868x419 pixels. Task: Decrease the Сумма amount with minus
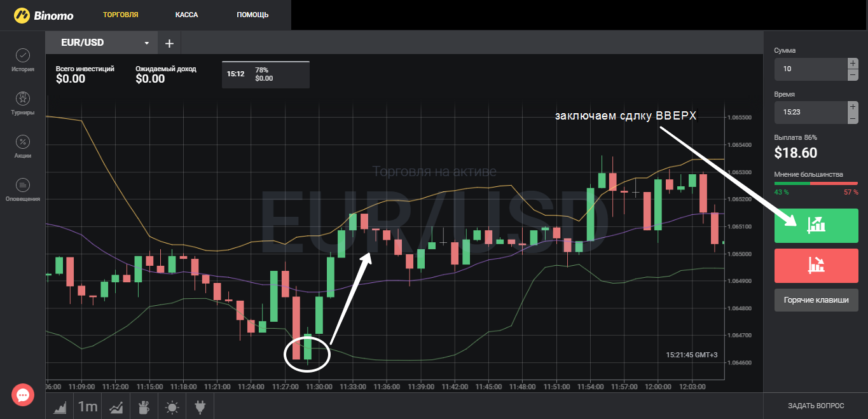853,74
